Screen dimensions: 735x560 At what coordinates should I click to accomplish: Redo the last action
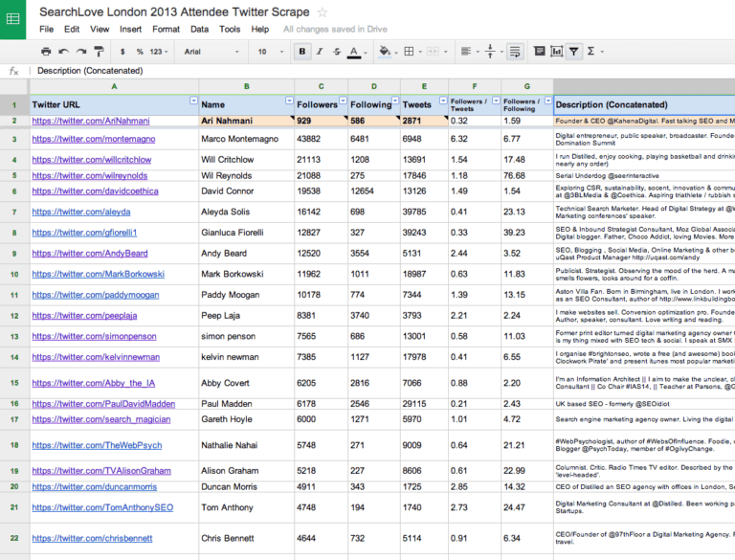pyautogui.click(x=81, y=52)
